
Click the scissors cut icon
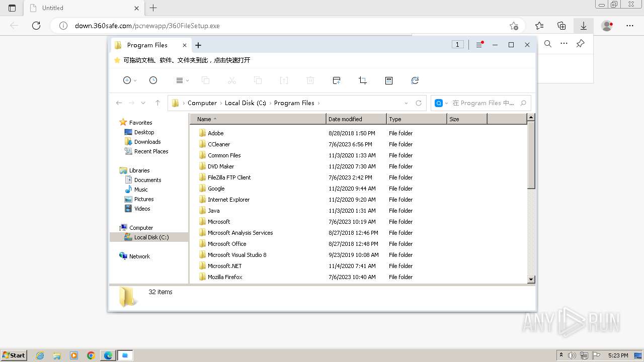[232, 80]
